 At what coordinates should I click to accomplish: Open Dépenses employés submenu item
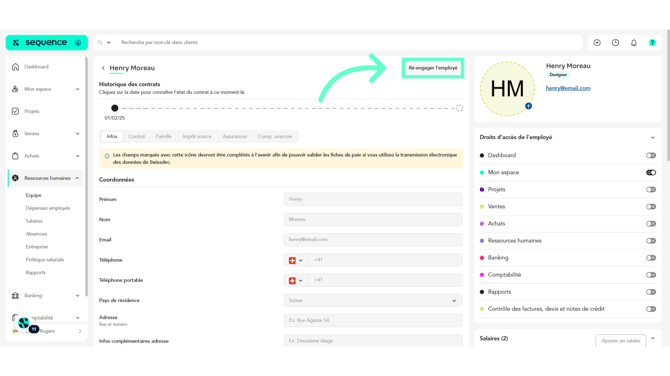click(48, 208)
